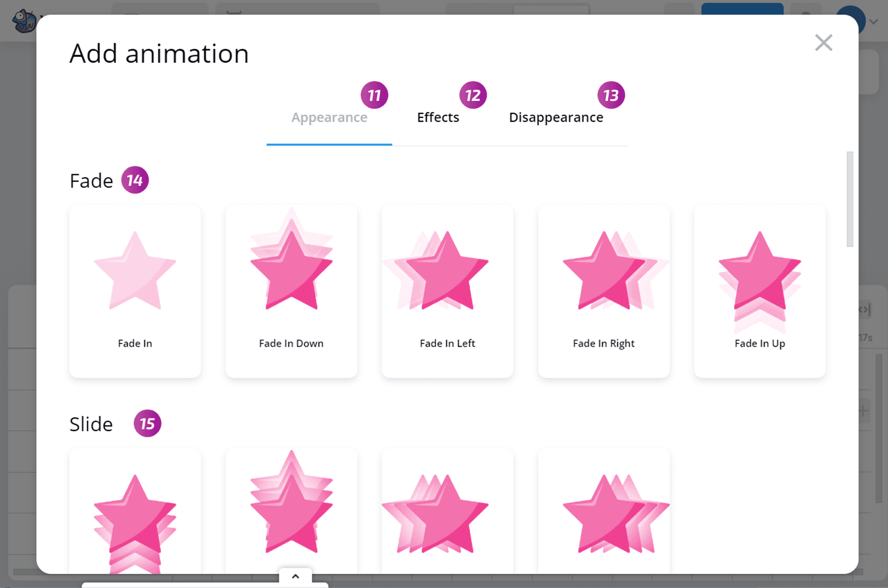The height and width of the screenshot is (588, 888).
Task: Choose the Fade In Down animation
Action: click(x=291, y=271)
